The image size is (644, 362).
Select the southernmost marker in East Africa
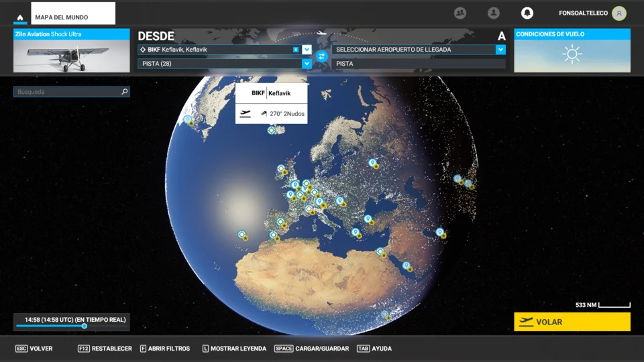[x=386, y=315]
